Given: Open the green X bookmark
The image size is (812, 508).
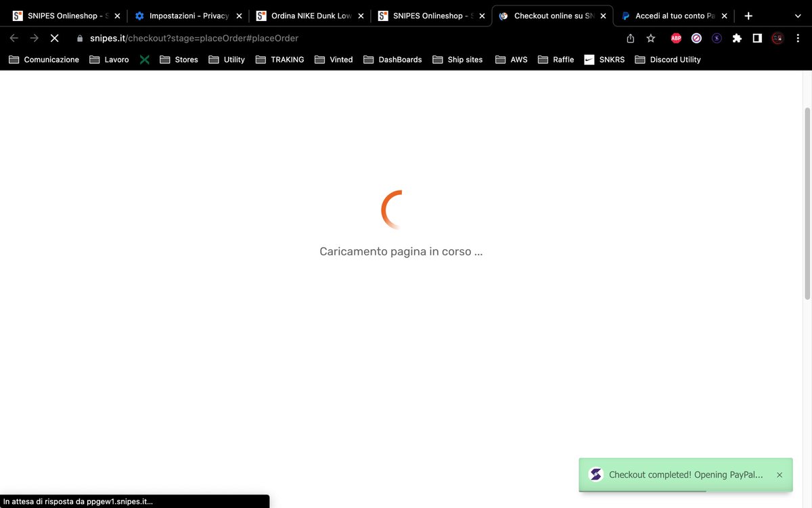Looking at the screenshot, I should tap(145, 60).
